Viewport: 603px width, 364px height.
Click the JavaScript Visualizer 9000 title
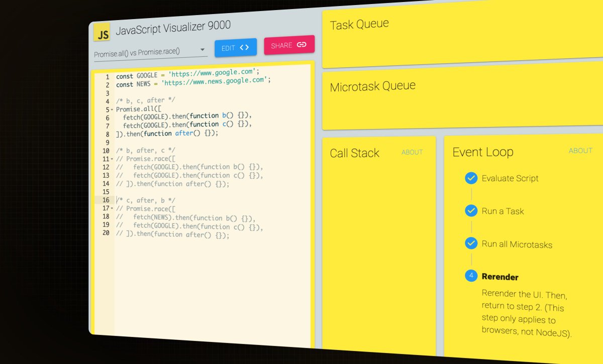(173, 28)
